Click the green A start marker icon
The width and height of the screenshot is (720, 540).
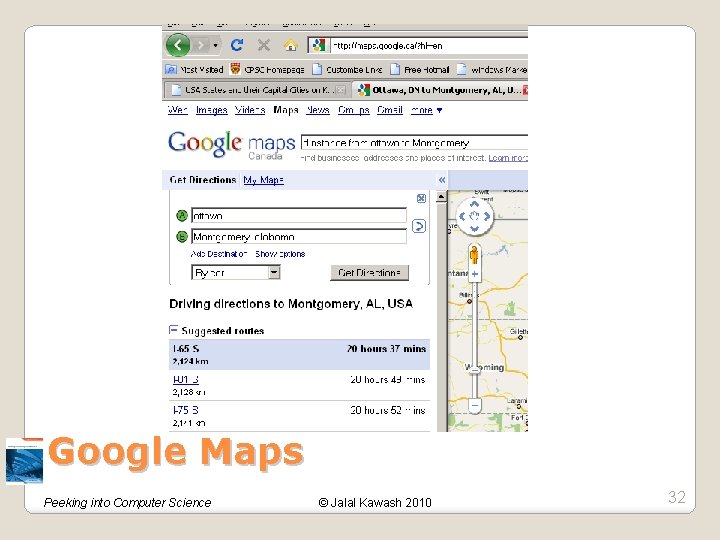(x=182, y=215)
